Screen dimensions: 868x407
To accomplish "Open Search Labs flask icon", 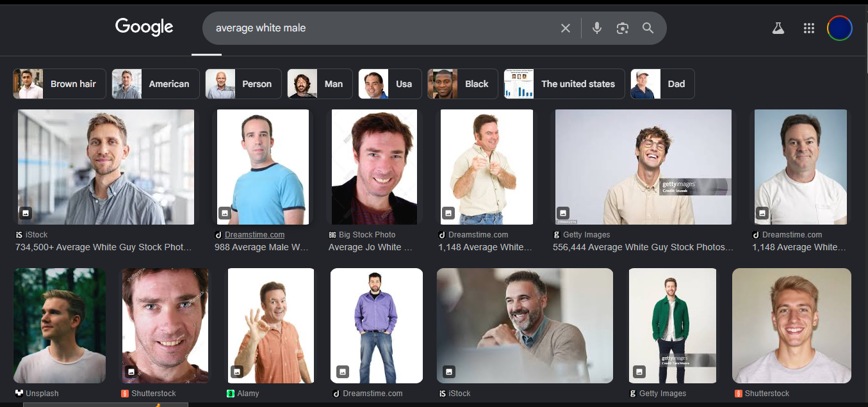I will pyautogui.click(x=778, y=28).
